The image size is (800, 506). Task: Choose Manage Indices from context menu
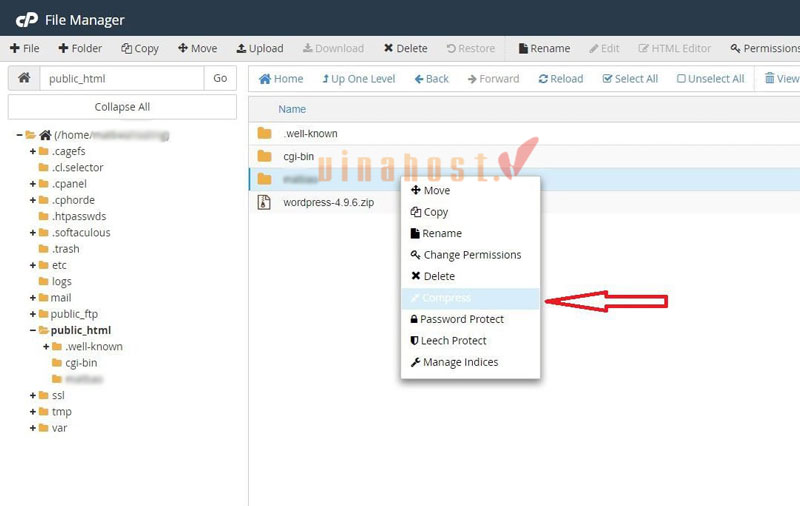pos(470,362)
